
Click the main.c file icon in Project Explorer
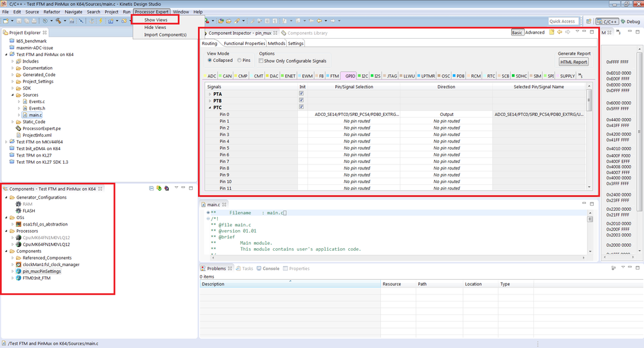(25, 115)
